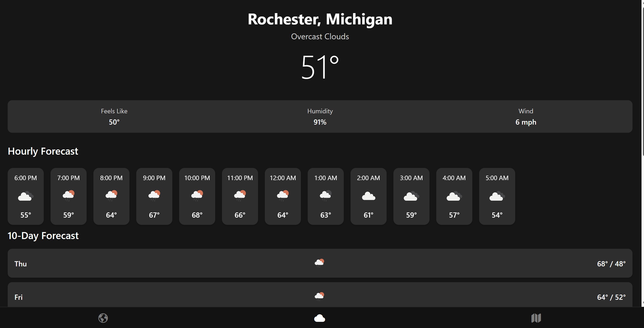
Task: Click the Rochester, Michigan title
Action: click(320, 19)
